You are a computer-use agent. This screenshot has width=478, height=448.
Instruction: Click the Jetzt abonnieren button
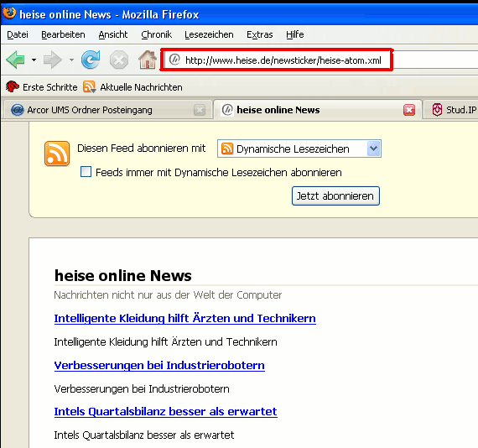tap(335, 195)
